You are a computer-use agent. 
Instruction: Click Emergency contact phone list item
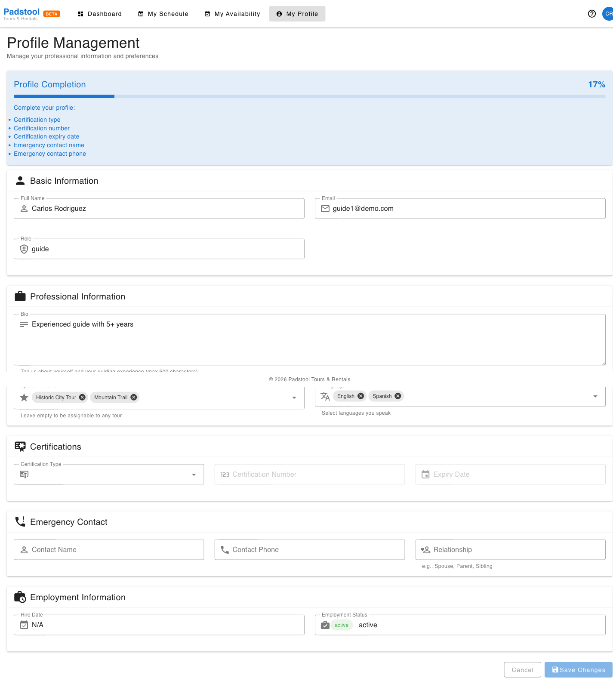click(x=50, y=154)
